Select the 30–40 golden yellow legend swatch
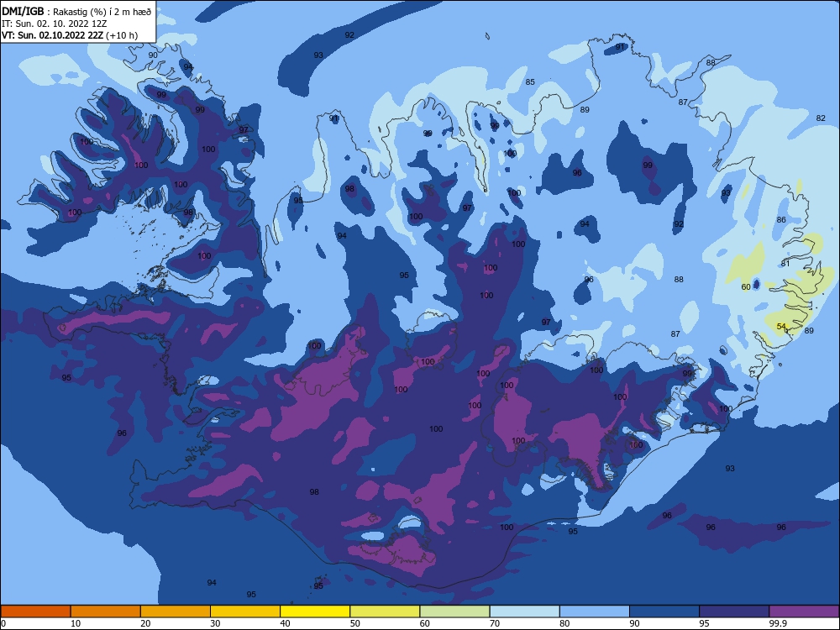This screenshot has height=630, width=840. [x=245, y=612]
